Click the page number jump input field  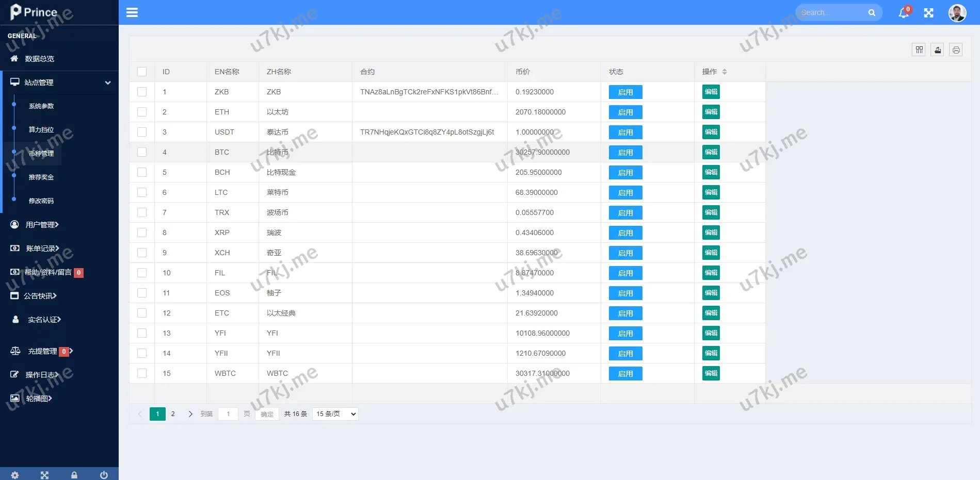pyautogui.click(x=228, y=414)
